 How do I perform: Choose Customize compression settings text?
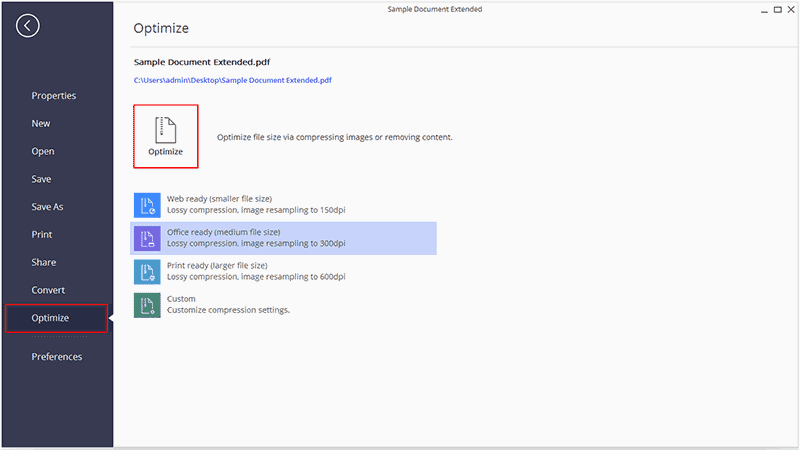click(x=228, y=310)
